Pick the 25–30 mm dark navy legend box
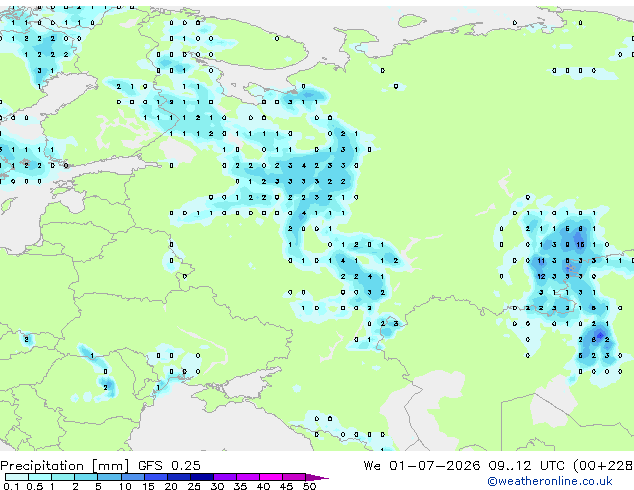Screen dimensions: 634x490 201,477
